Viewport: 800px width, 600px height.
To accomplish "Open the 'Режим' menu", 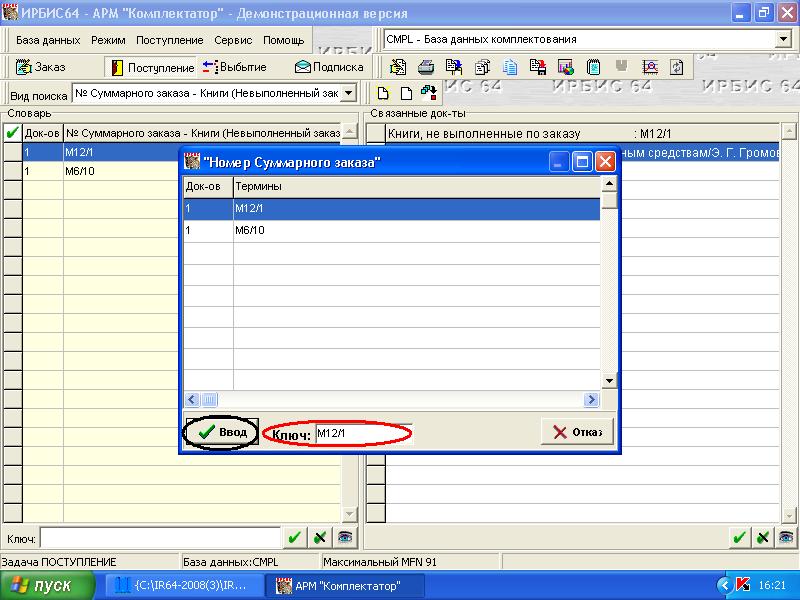I will [107, 40].
